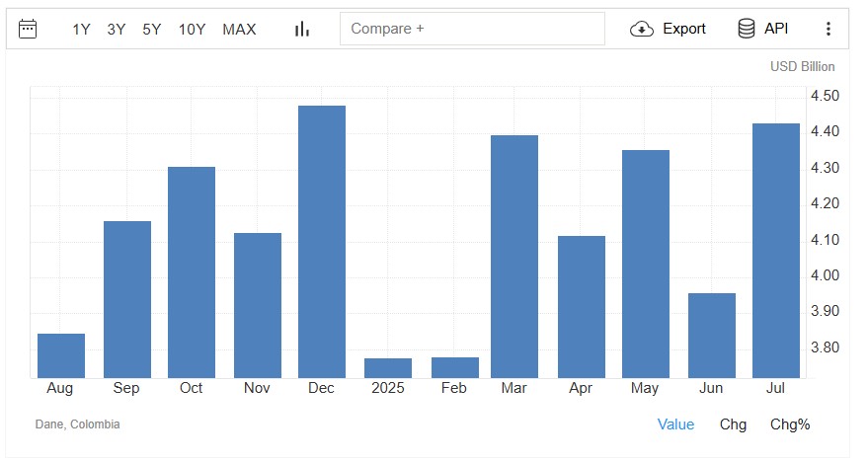
Task: Switch to the 5Y time range
Action: point(151,30)
